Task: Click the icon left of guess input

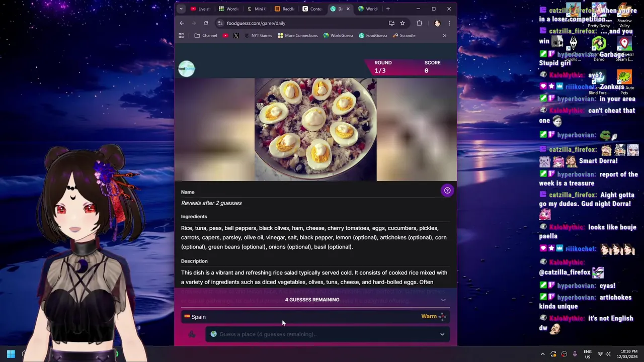Action: pyautogui.click(x=192, y=334)
